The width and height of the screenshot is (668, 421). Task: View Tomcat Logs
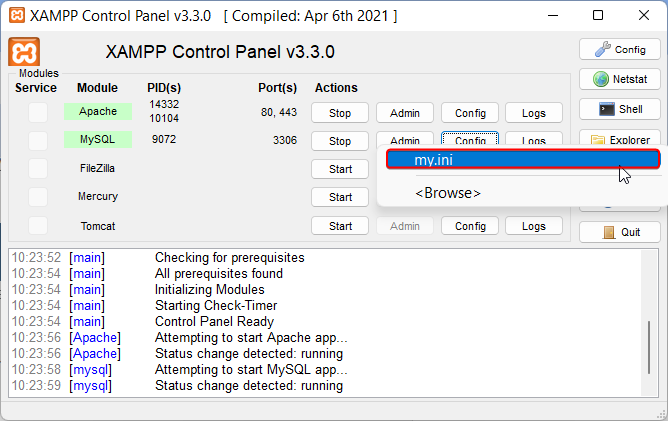tap(534, 226)
